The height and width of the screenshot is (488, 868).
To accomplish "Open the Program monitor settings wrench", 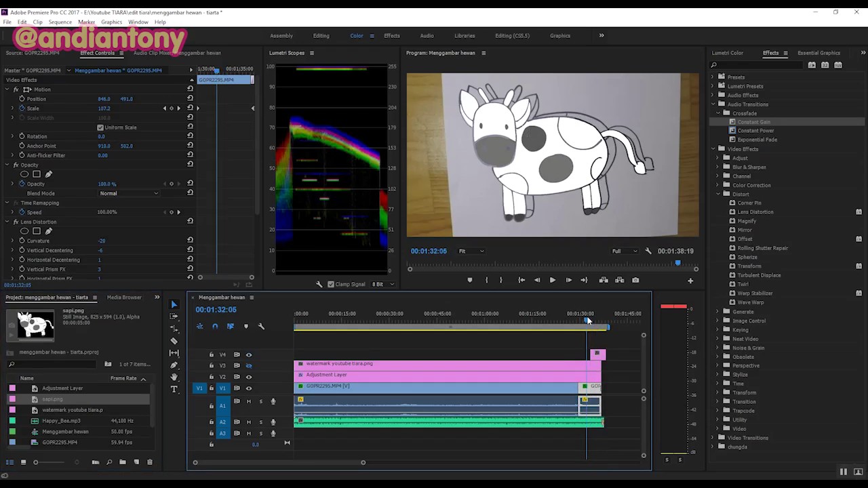I will (648, 251).
